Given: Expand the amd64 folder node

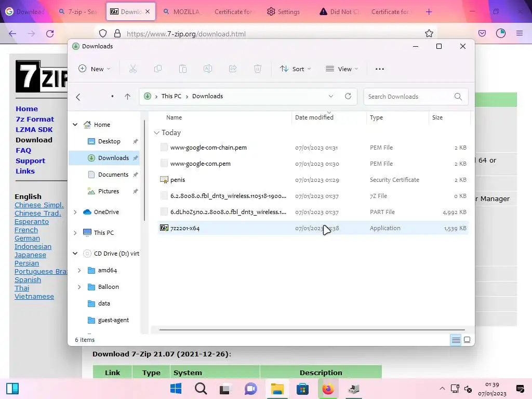Looking at the screenshot, I should coord(79,270).
